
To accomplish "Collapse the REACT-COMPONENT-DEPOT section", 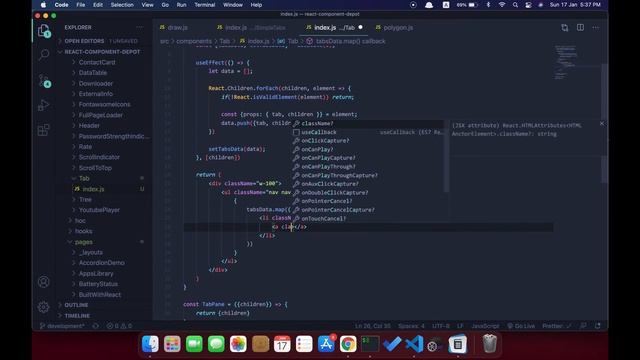I will tap(102, 52).
